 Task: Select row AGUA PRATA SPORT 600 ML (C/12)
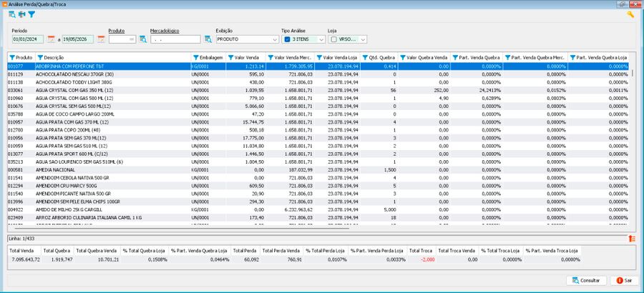pos(318,154)
